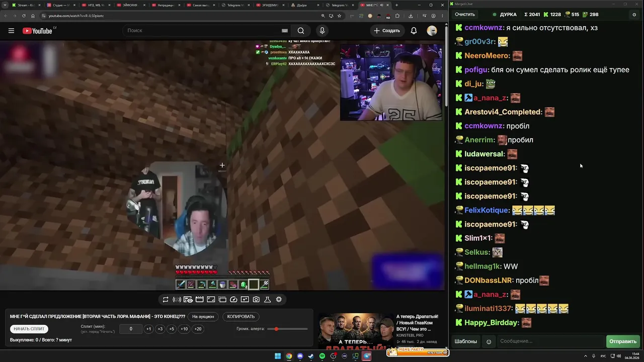Open the browser tab search dropdown

click(6, 5)
